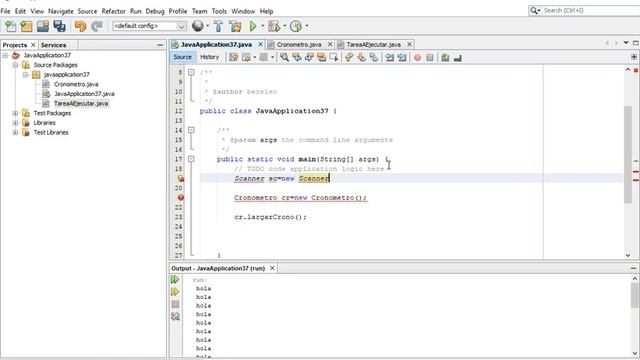Viewport: 640px width, 360px height.
Task: Collapse the author comment fold at line 8
Action: [x=191, y=72]
